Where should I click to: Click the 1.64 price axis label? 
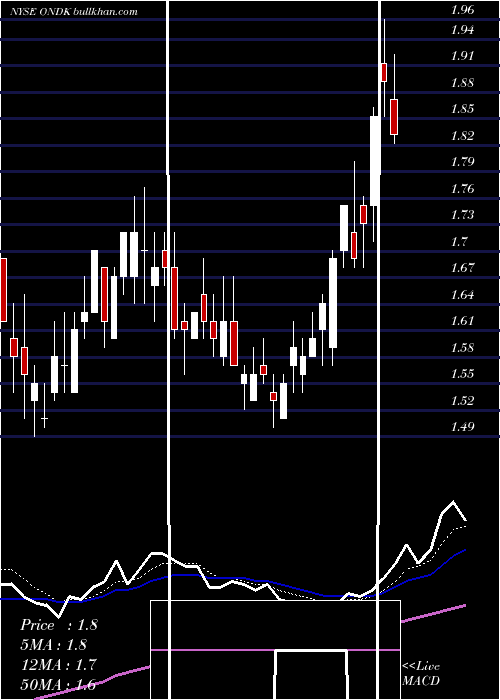[462, 295]
